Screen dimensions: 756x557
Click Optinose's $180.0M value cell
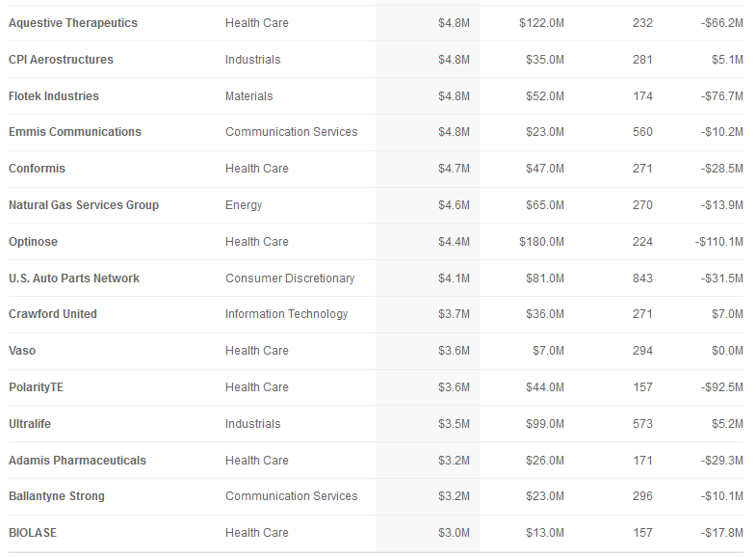pos(541,242)
